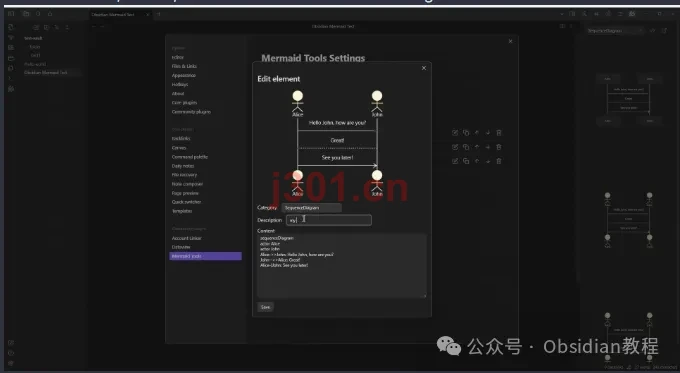Select the Alice-John box diagram thumbnail
680x373 pixels.
coord(628,99)
